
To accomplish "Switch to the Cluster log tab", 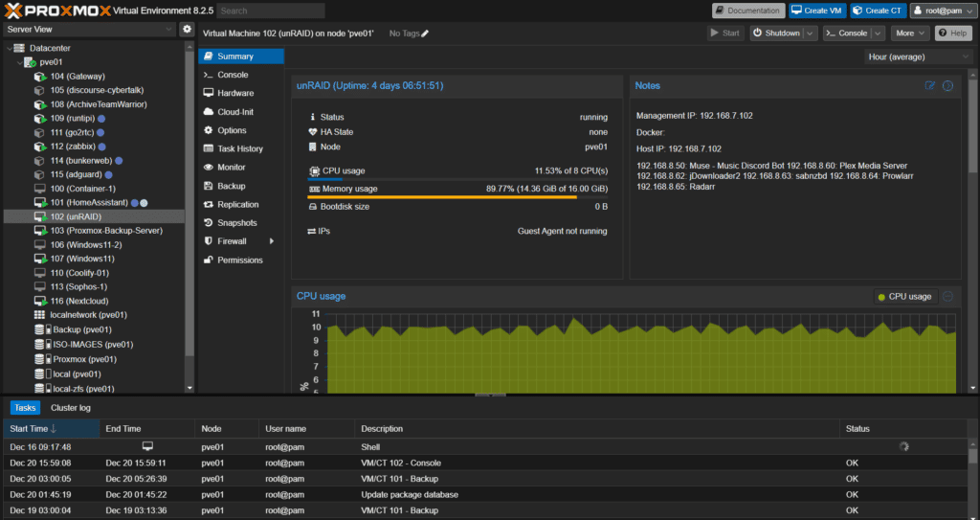I will (x=71, y=408).
